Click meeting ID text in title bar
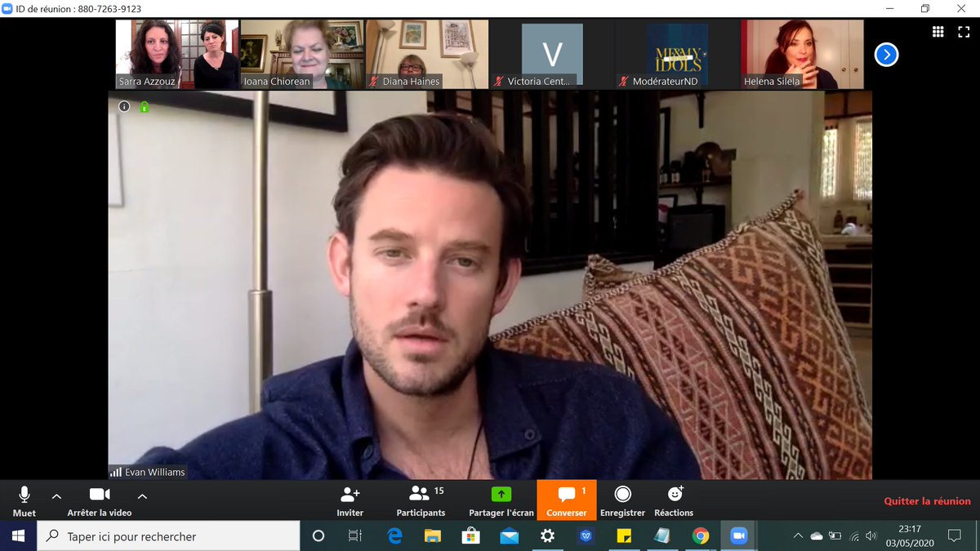Viewport: 980px width, 551px height. pos(78,9)
